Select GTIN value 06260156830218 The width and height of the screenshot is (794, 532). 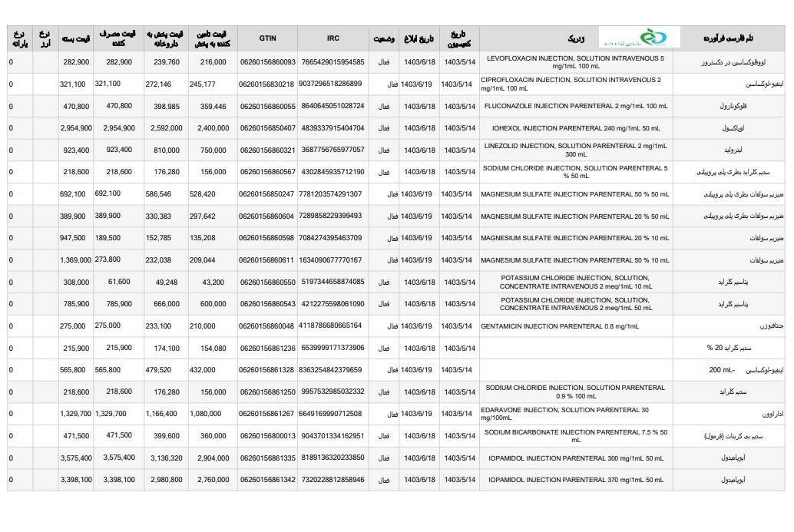pyautogui.click(x=266, y=84)
